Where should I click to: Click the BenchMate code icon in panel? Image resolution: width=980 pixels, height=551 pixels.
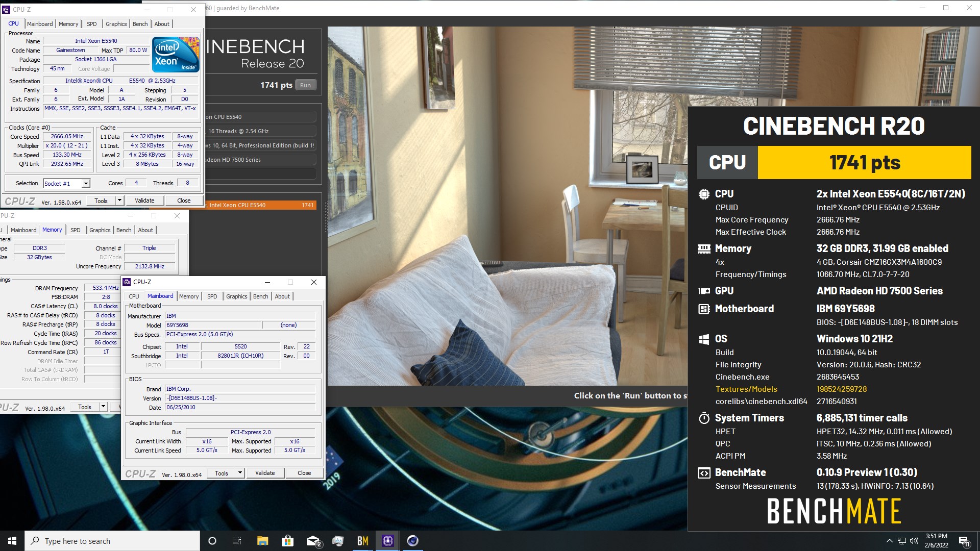[704, 472]
